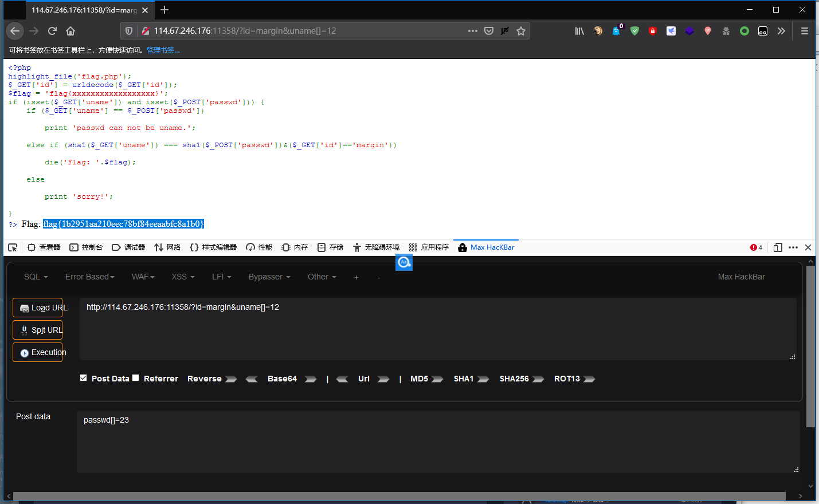
Task: Click Url decode left arrow
Action: pyautogui.click(x=342, y=379)
